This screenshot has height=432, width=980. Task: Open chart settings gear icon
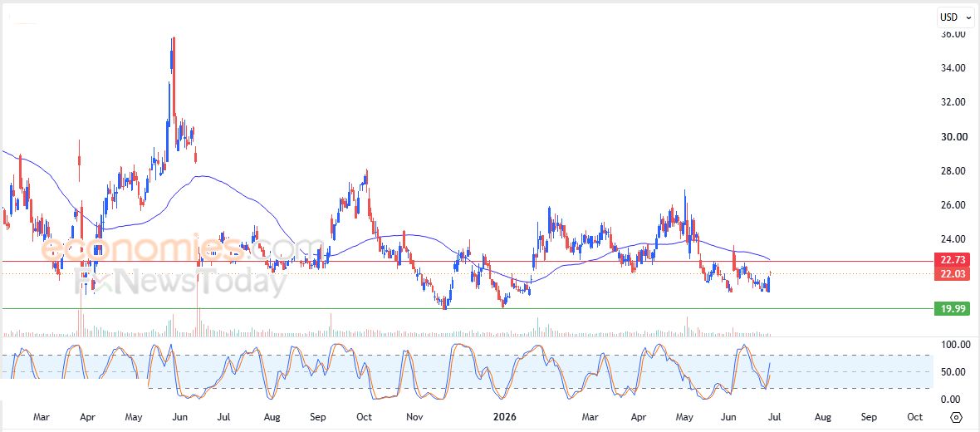click(x=956, y=417)
